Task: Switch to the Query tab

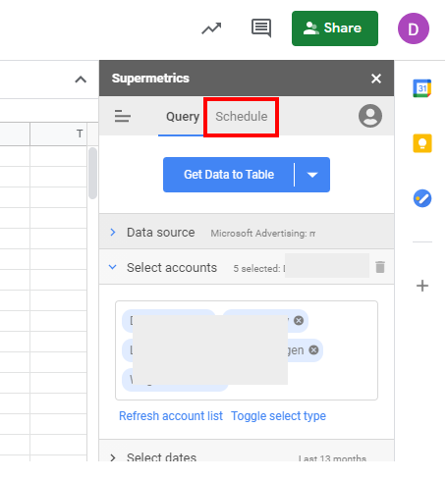Action: point(183,117)
